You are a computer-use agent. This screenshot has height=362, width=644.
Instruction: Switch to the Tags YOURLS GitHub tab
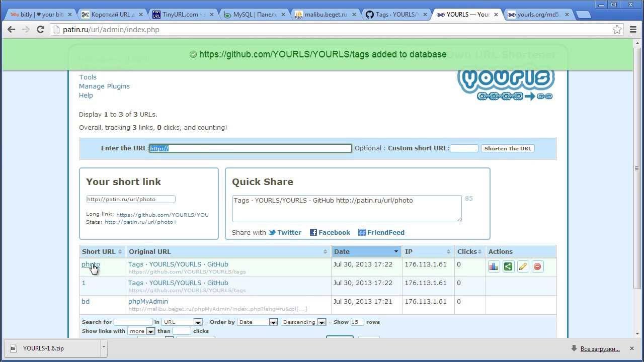pos(396,15)
